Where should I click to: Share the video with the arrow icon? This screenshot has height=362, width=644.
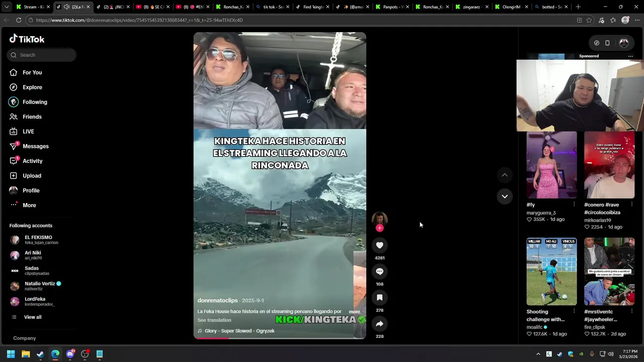coord(379,324)
